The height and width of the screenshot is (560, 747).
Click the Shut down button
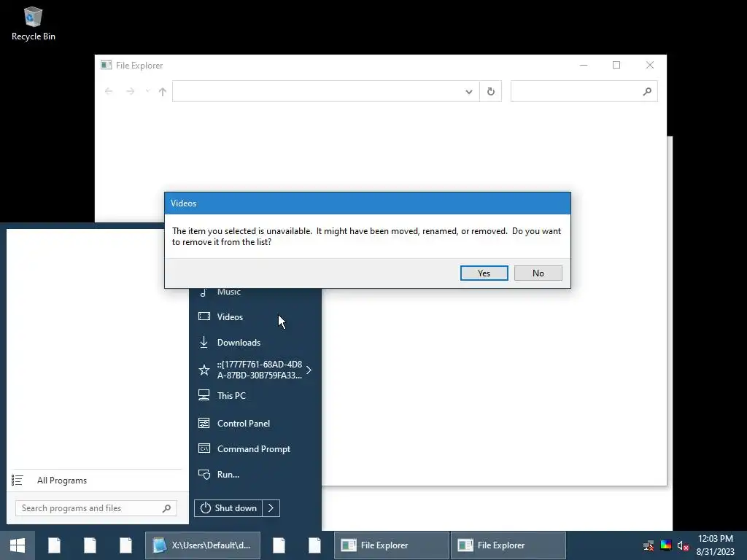click(228, 508)
